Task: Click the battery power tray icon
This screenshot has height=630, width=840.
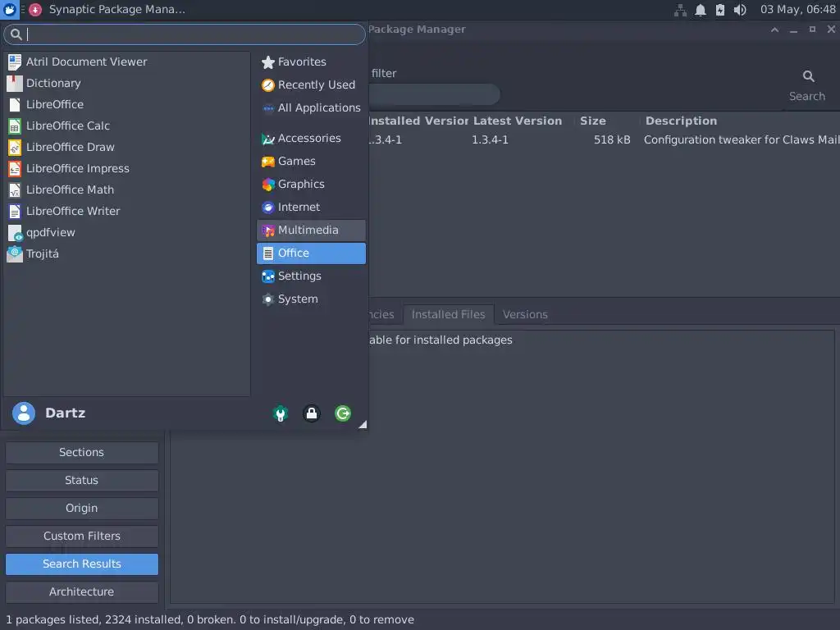Action: click(720, 10)
